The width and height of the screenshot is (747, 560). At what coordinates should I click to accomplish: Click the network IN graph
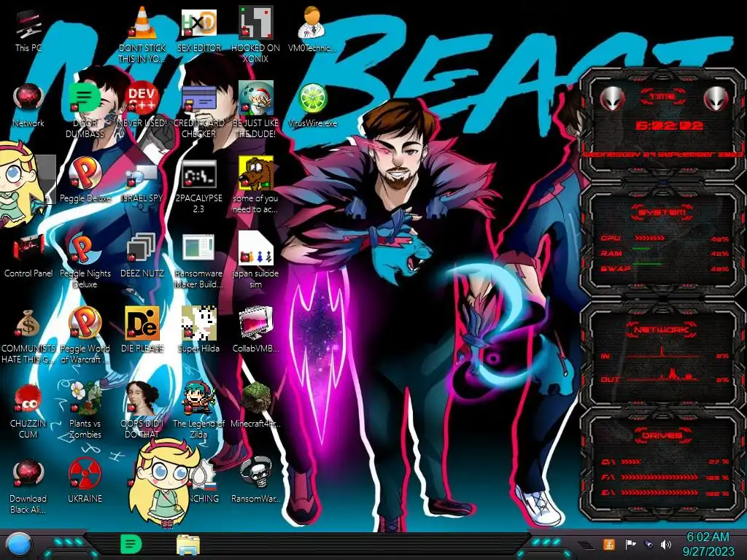tap(662, 353)
